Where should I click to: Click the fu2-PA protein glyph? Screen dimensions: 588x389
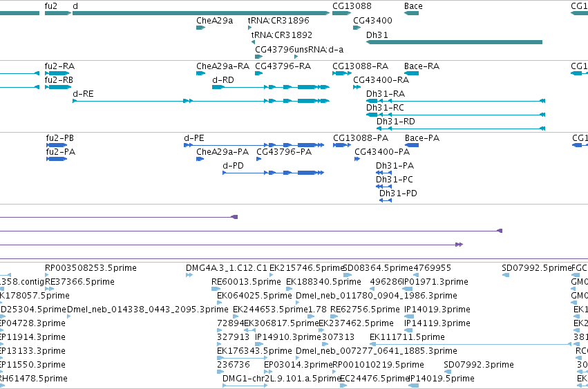coord(57,159)
